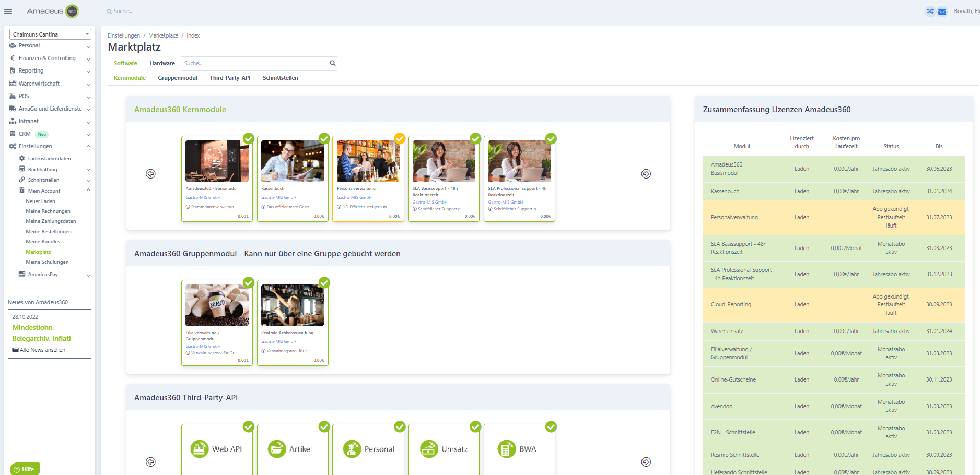Image resolution: width=980 pixels, height=475 pixels.
Task: Toggle checkmark on Web API card
Action: (249, 426)
